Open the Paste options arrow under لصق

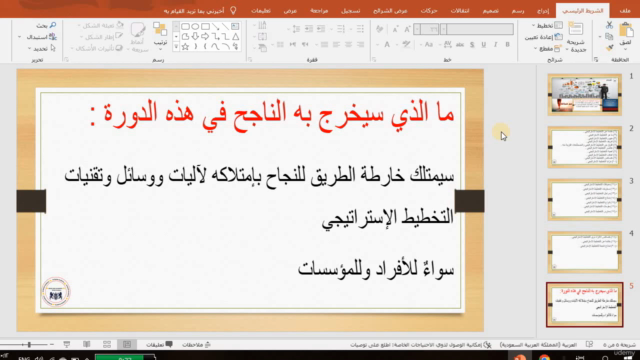(x=625, y=50)
